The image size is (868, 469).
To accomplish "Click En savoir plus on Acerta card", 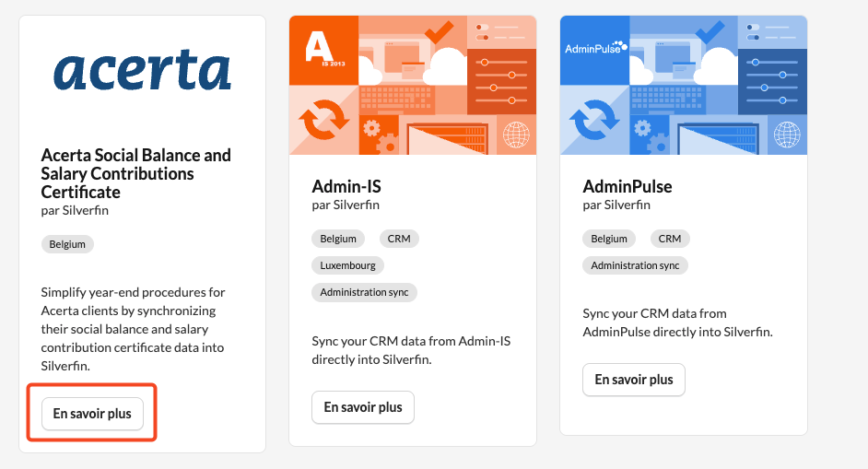I will pyautogui.click(x=92, y=414).
